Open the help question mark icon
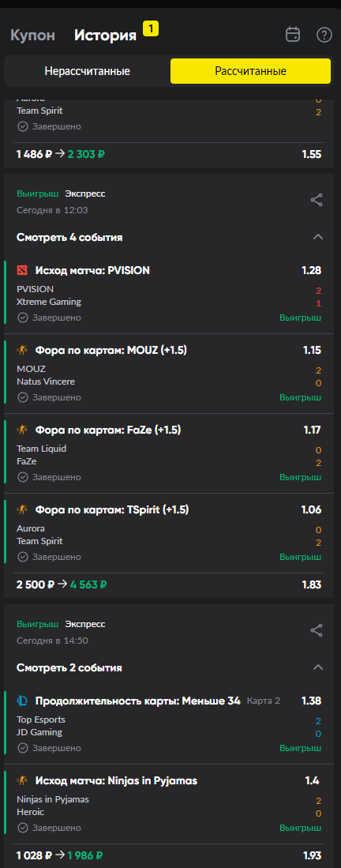The width and height of the screenshot is (341, 868). tap(324, 35)
